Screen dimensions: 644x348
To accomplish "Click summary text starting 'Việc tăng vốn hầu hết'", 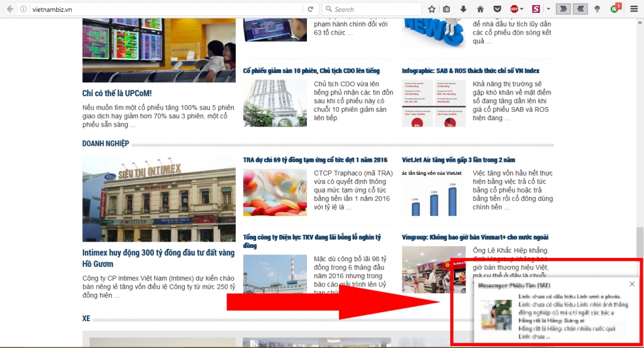I will pyautogui.click(x=513, y=190).
